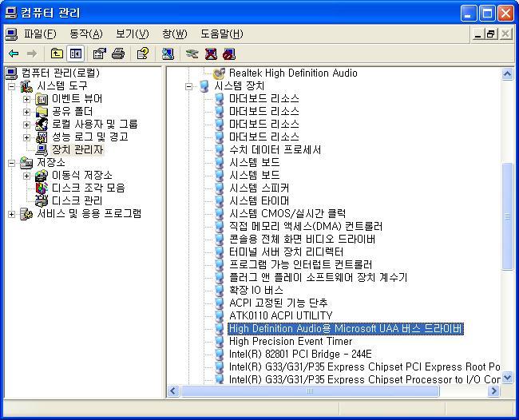Click the 시스템 장치 category icon
The image size is (519, 420).
coord(204,86)
